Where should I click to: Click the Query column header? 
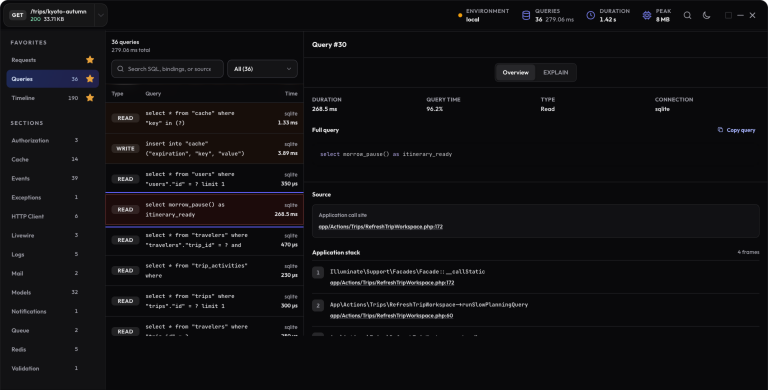coord(153,94)
